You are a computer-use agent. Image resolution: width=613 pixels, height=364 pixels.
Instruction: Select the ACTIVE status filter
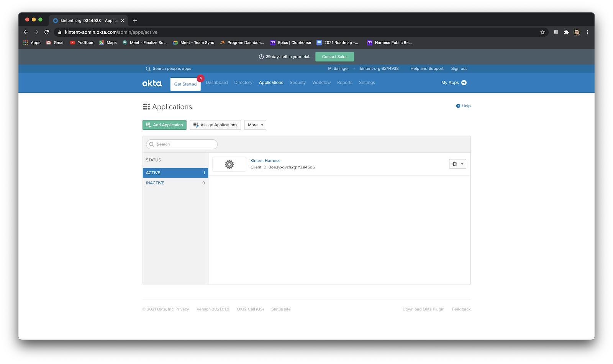(x=175, y=173)
